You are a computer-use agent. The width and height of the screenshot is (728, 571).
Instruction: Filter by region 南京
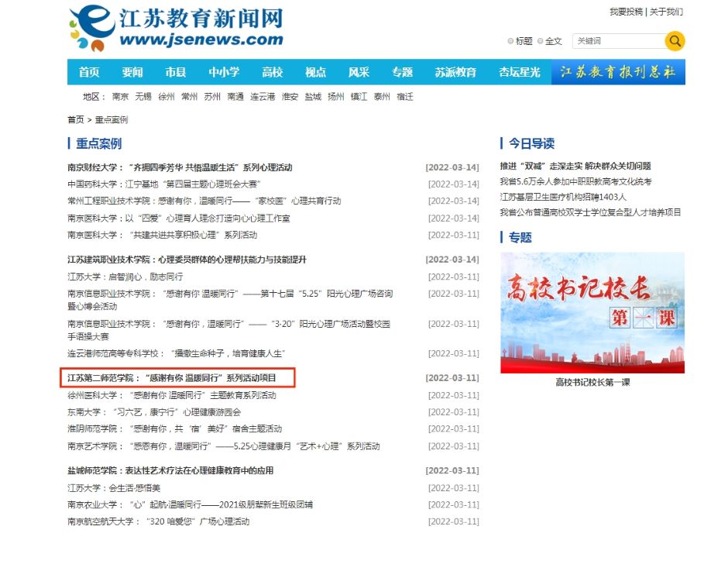[120, 97]
